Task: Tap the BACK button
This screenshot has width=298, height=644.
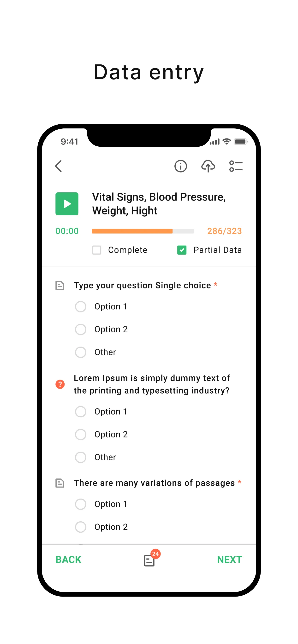Action: click(68, 559)
